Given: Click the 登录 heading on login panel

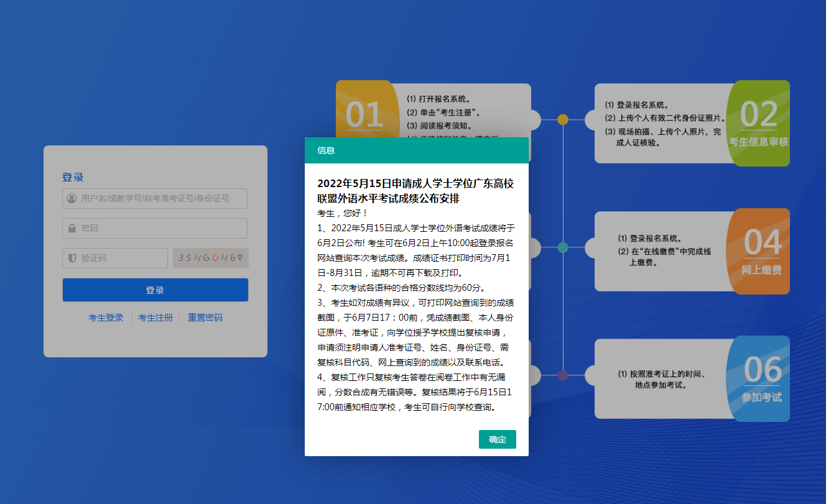Looking at the screenshot, I should (x=73, y=177).
